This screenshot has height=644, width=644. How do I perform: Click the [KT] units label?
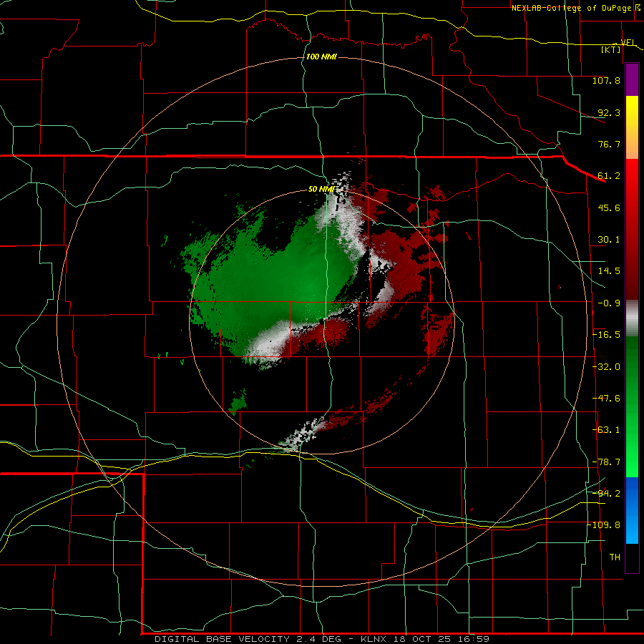pos(611,49)
